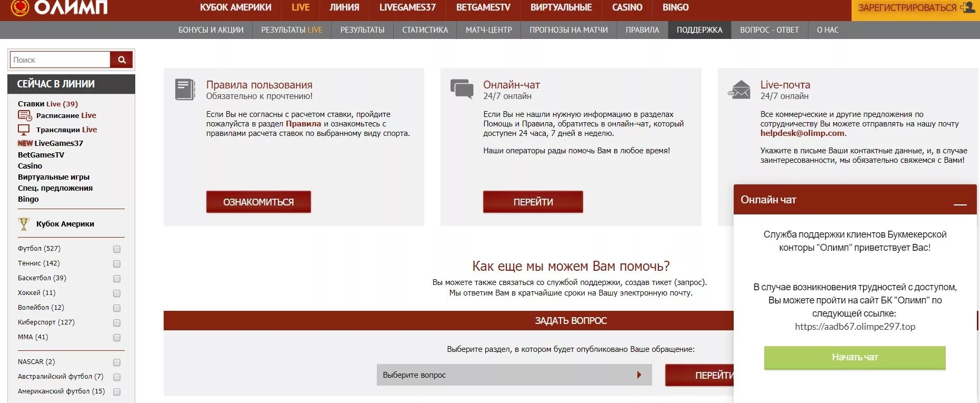Open the ВОПРОС - ОТВЕТ submenu item
The image size is (980, 403).
coord(769,30)
